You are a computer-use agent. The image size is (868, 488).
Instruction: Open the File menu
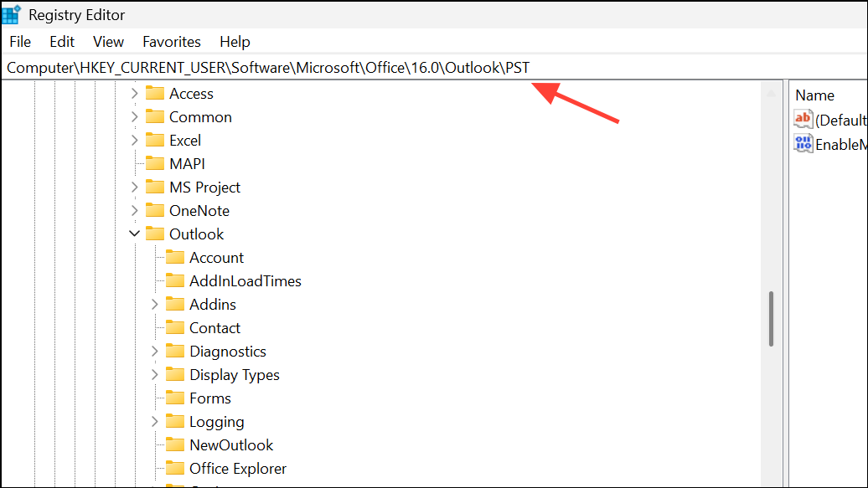point(19,41)
